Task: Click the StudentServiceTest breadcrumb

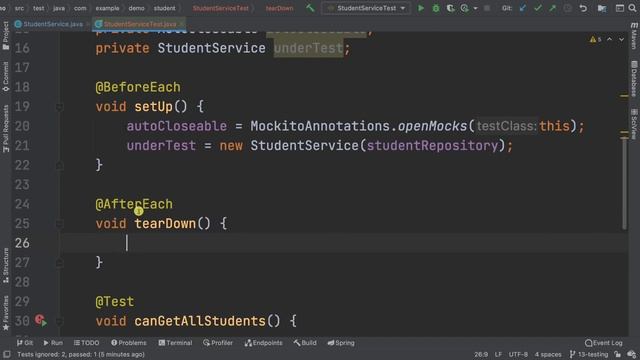Action: 220,8
